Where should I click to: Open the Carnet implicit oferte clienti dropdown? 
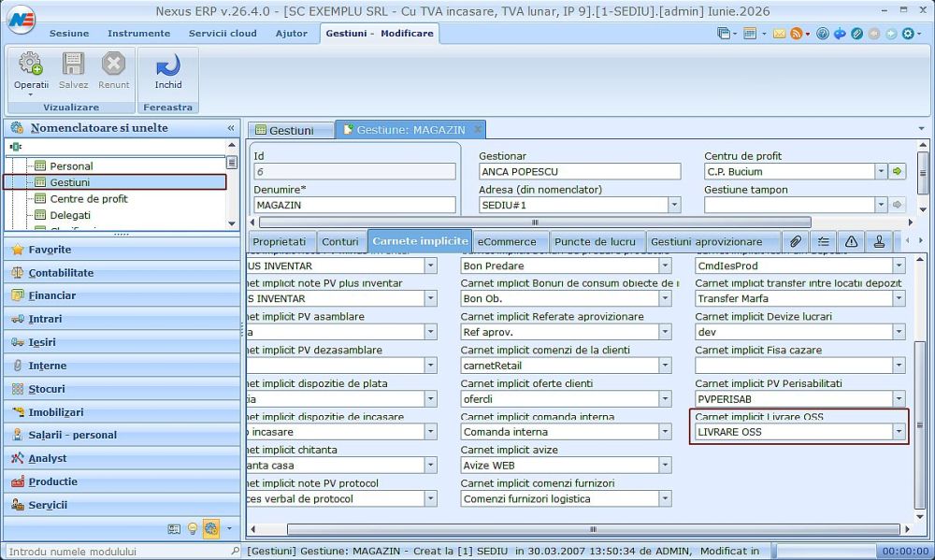tap(665, 398)
